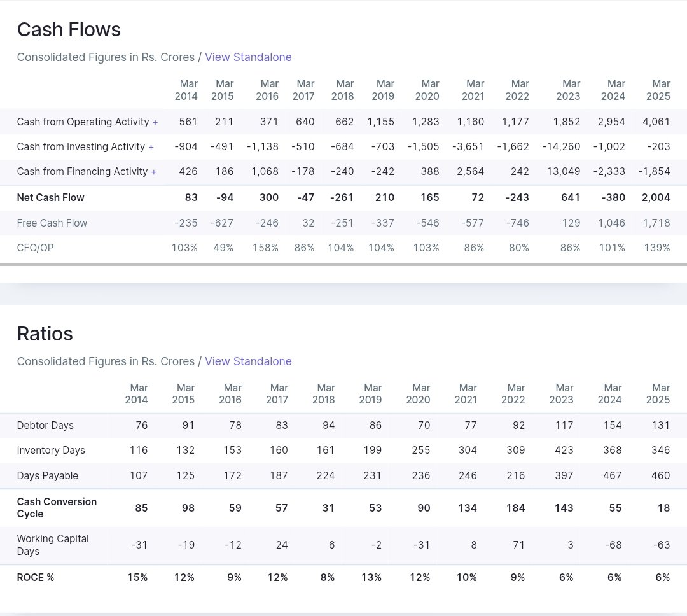Select the Free Cash Flow row label

(x=52, y=223)
